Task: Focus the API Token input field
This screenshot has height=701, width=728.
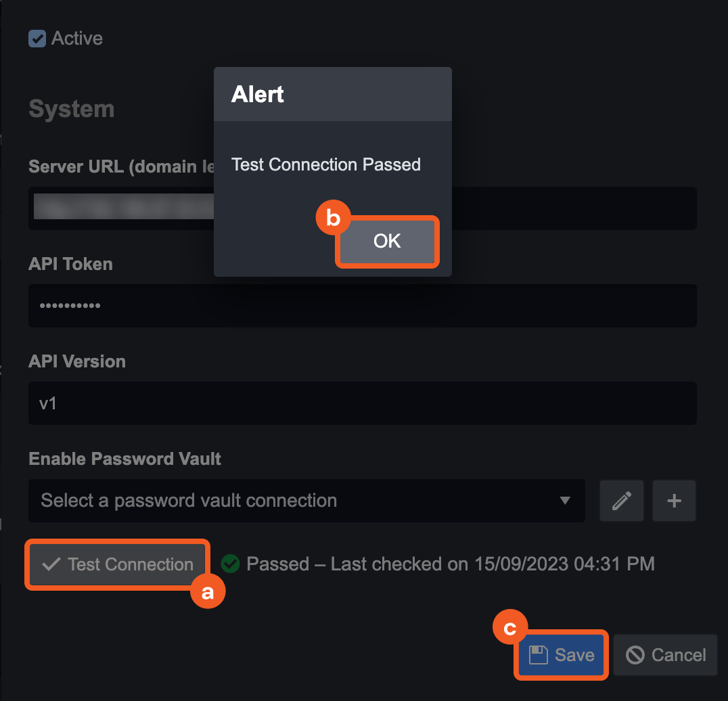Action: 362,306
